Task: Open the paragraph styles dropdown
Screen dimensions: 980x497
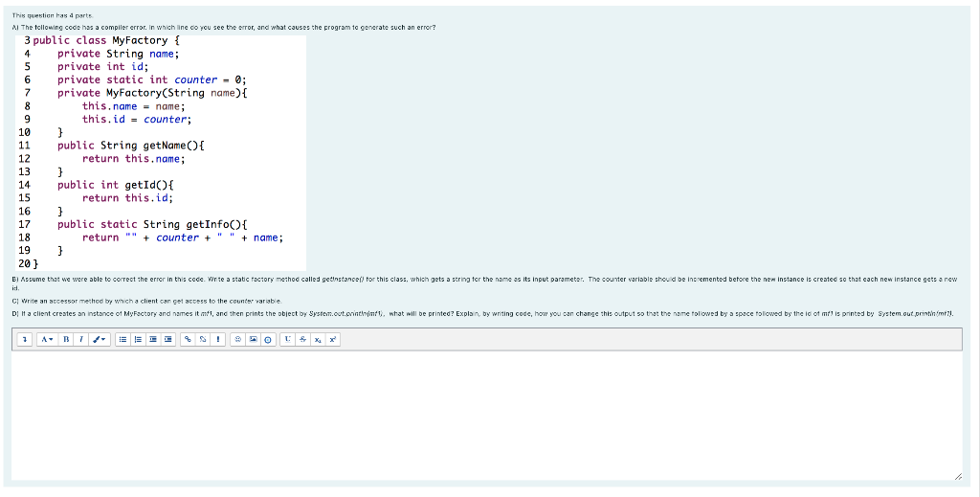Action: (47, 339)
